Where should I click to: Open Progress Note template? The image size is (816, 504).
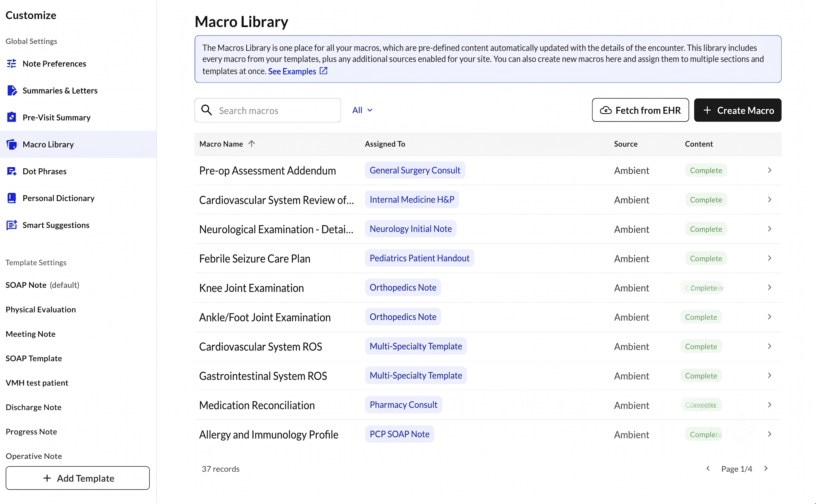pos(31,432)
